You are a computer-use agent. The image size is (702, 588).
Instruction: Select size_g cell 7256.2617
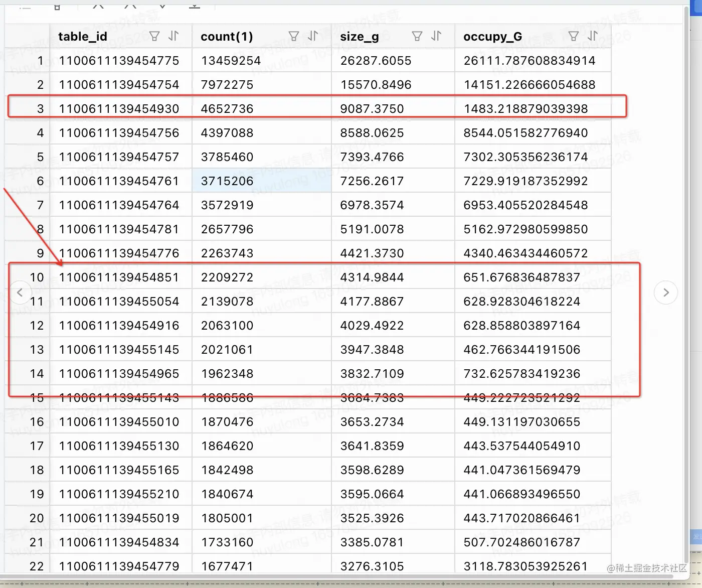point(393,181)
